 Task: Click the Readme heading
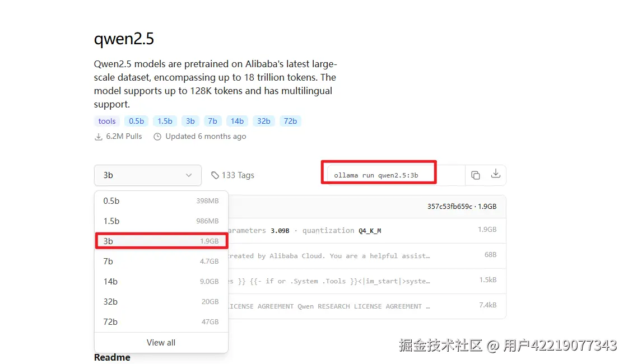click(112, 357)
